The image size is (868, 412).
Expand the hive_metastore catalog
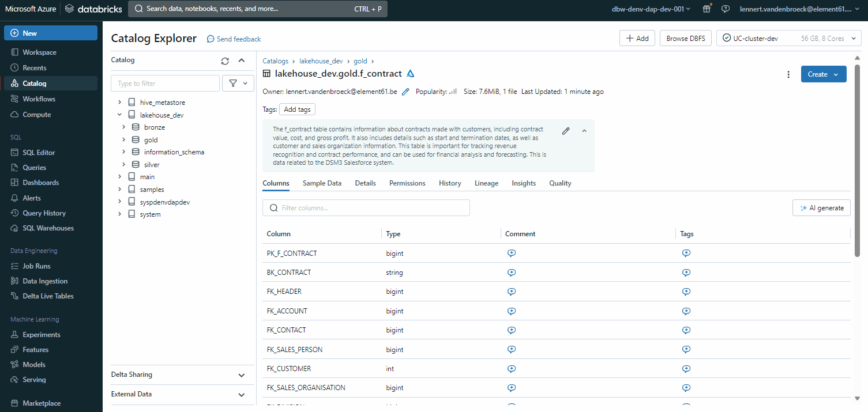119,102
